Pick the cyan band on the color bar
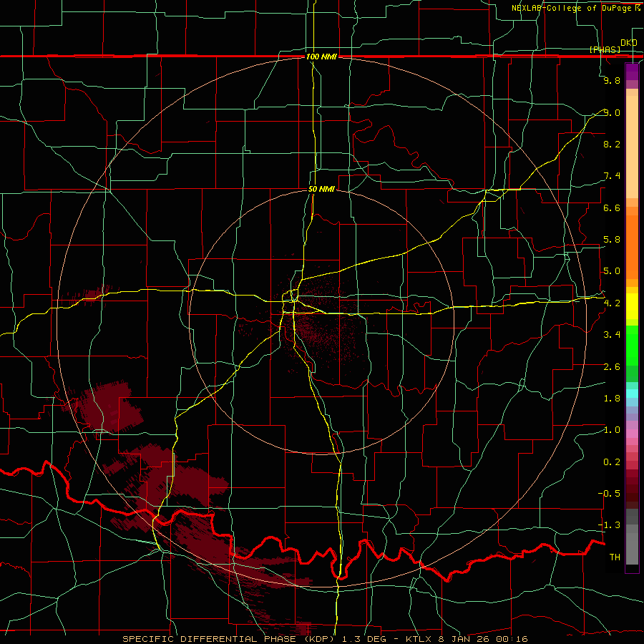Screen dimensions: 644x644 pos(632,393)
